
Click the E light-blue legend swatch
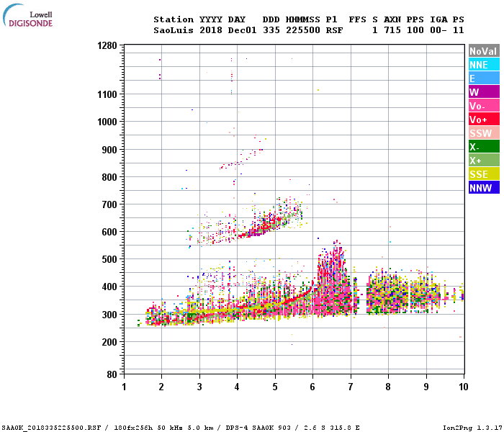click(x=484, y=78)
